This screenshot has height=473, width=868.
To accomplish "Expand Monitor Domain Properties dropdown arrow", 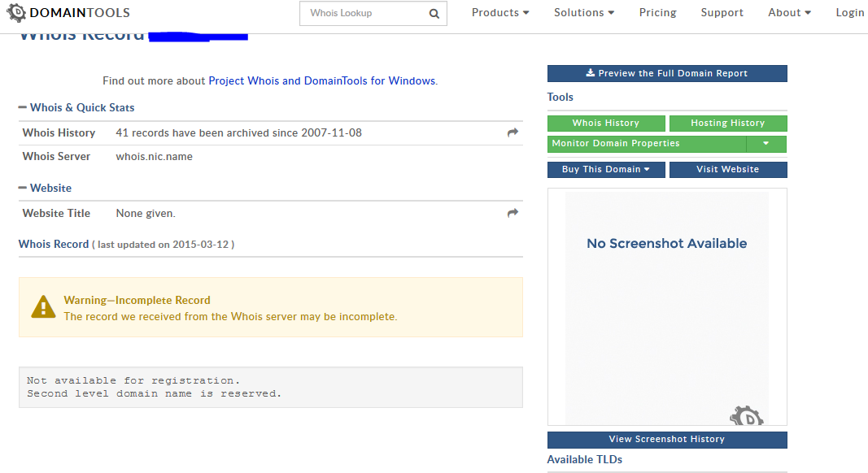I will pyautogui.click(x=766, y=144).
